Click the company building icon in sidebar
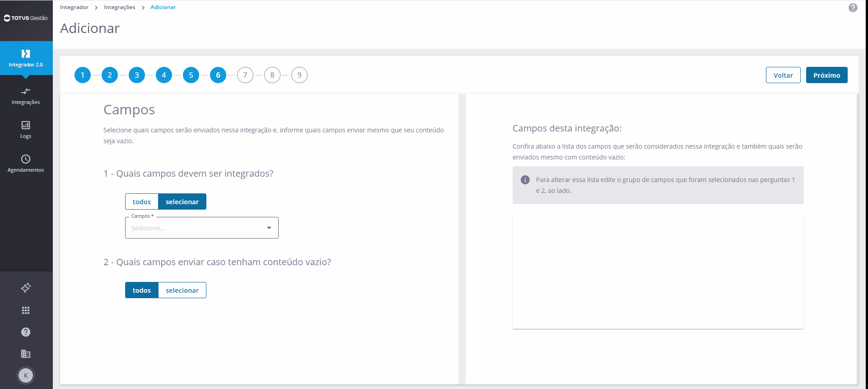Viewport: 868px width, 389px height. 26,354
